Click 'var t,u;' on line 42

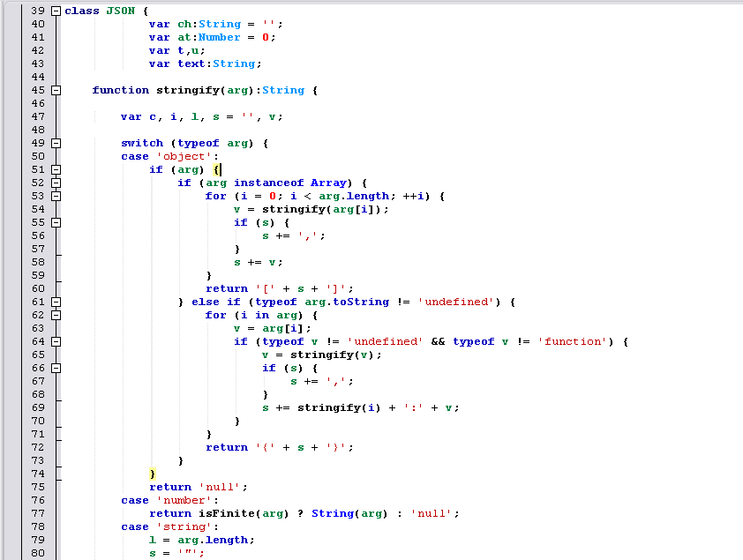tap(176, 50)
